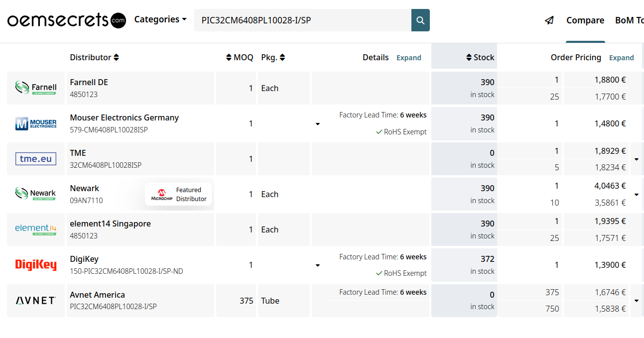Click the element14 logo

[36, 229]
